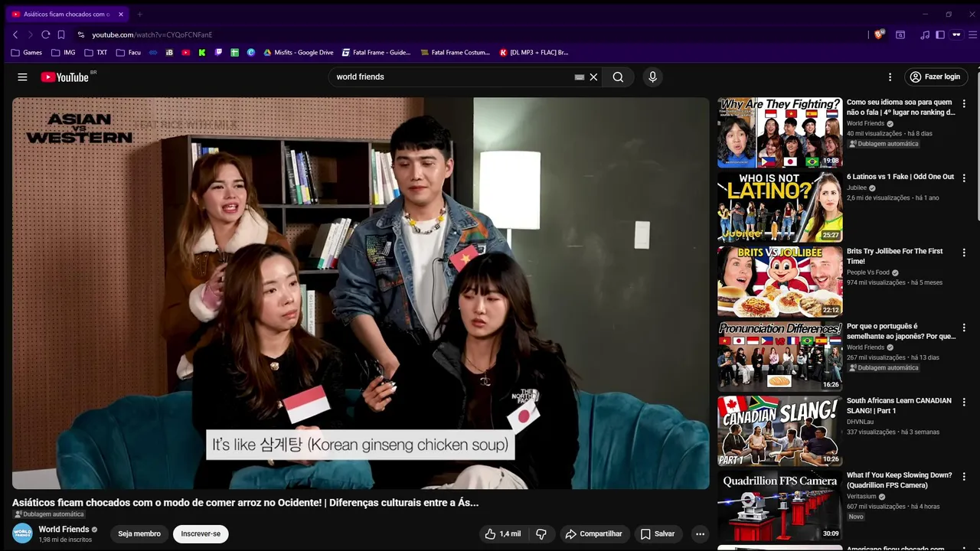Click the sunglasses private window icon
Screen dimensions: 980x551
(x=956, y=34)
